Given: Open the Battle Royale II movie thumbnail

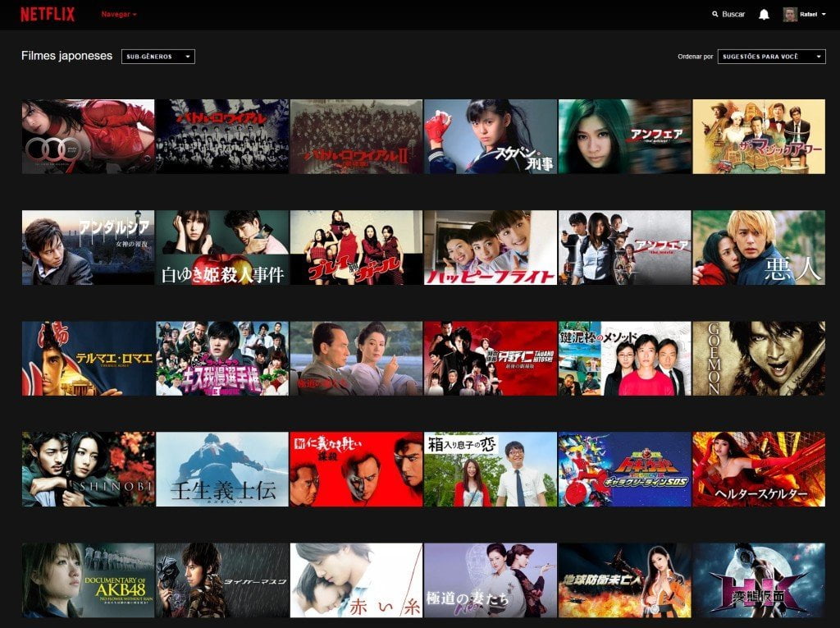Looking at the screenshot, I should click(x=356, y=136).
